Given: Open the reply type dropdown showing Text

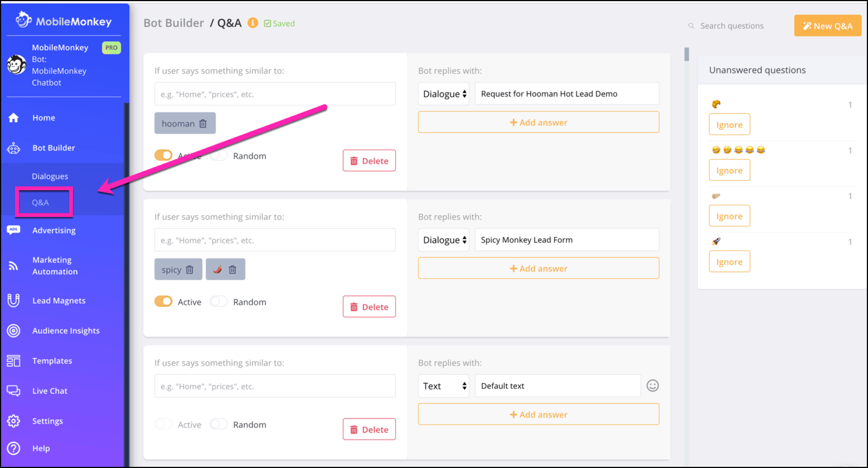Looking at the screenshot, I should click(x=444, y=386).
